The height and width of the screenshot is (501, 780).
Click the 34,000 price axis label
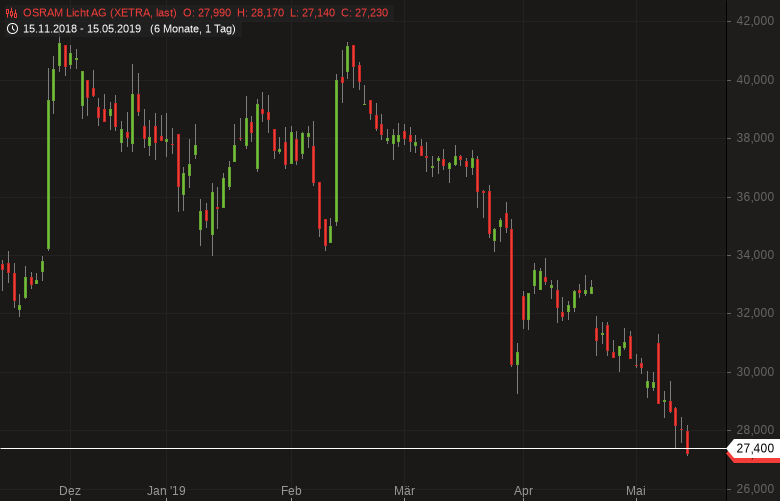[x=755, y=255]
